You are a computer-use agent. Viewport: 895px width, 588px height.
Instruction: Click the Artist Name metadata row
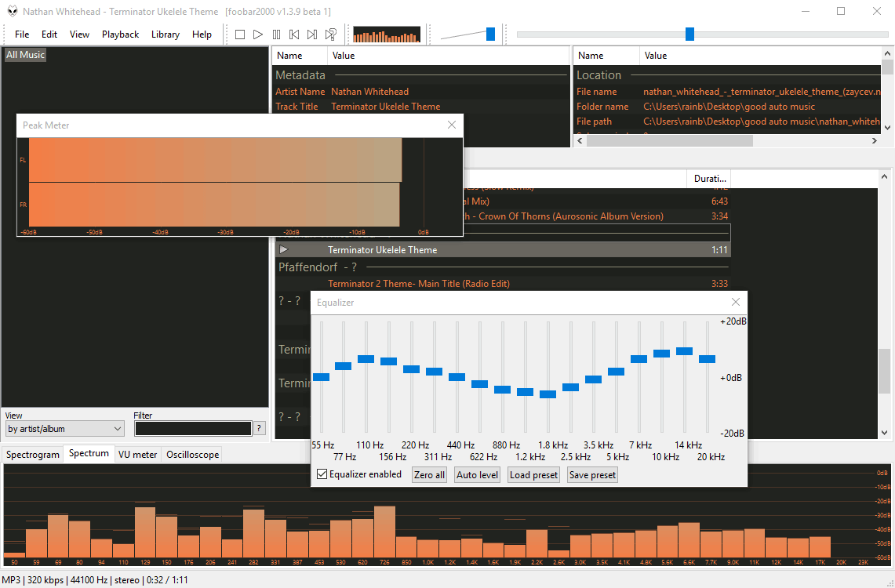tap(420, 91)
